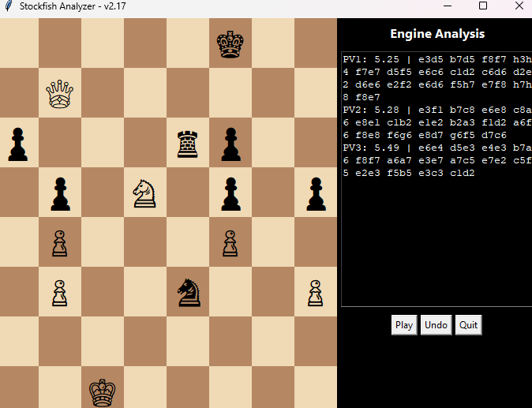Click the Stockfish Analyzer feather icon
The width and height of the screenshot is (532, 408).
9,6
